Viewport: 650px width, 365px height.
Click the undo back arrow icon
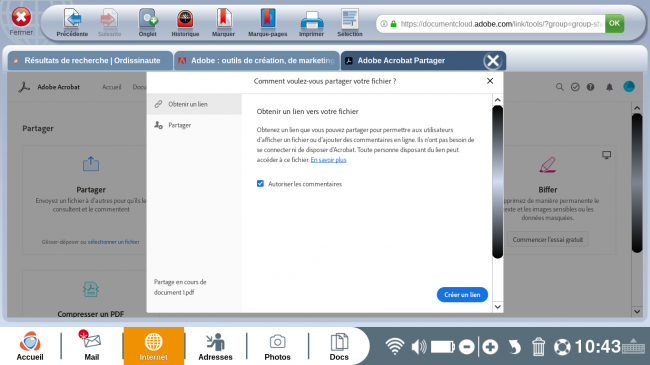click(x=514, y=347)
